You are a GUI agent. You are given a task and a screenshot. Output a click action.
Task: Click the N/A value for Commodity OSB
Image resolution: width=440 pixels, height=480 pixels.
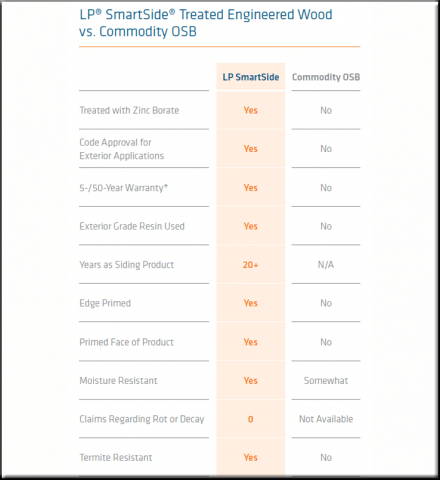pos(326,265)
